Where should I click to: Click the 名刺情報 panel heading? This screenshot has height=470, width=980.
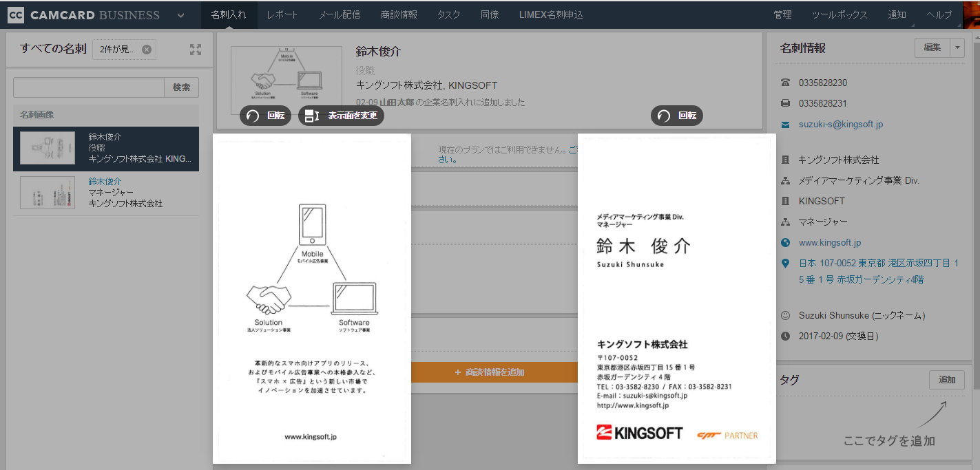[803, 48]
